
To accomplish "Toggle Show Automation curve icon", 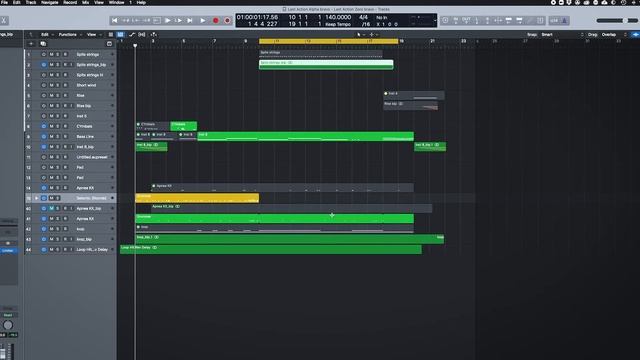I will click(131, 35).
